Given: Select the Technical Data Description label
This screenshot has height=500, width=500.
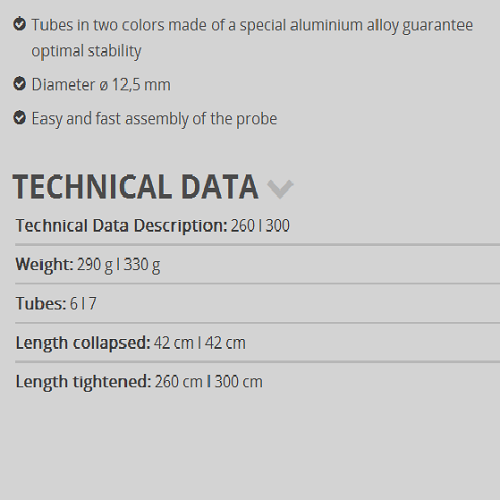Looking at the screenshot, I should coord(121,226).
